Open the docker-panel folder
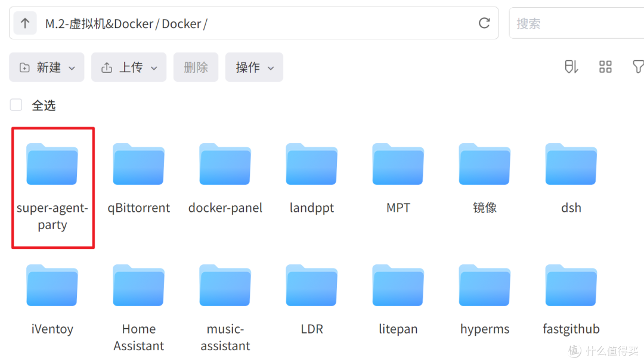 point(225,164)
